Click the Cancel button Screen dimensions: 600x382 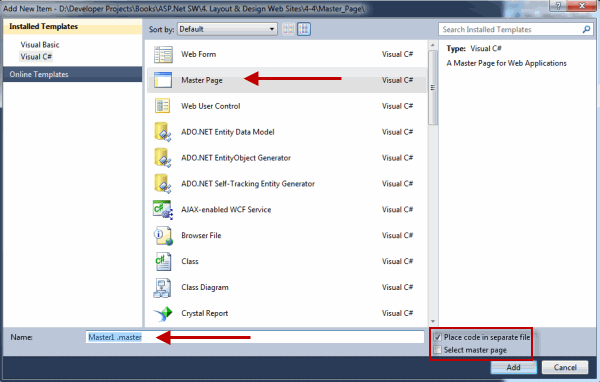(565, 367)
